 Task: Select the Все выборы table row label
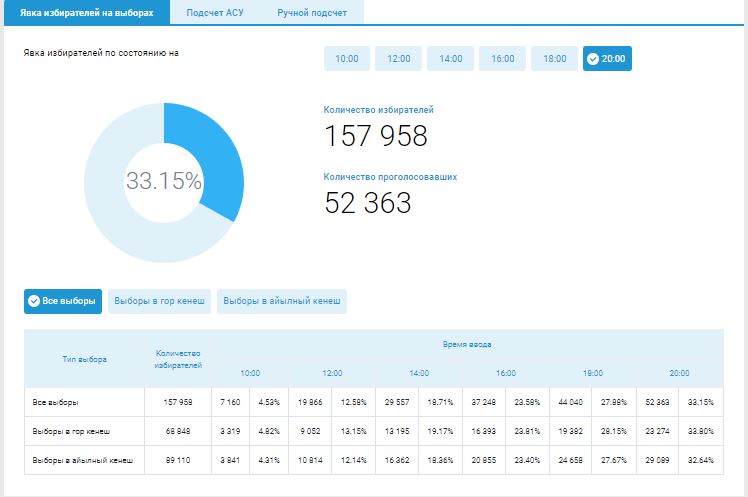(x=56, y=402)
